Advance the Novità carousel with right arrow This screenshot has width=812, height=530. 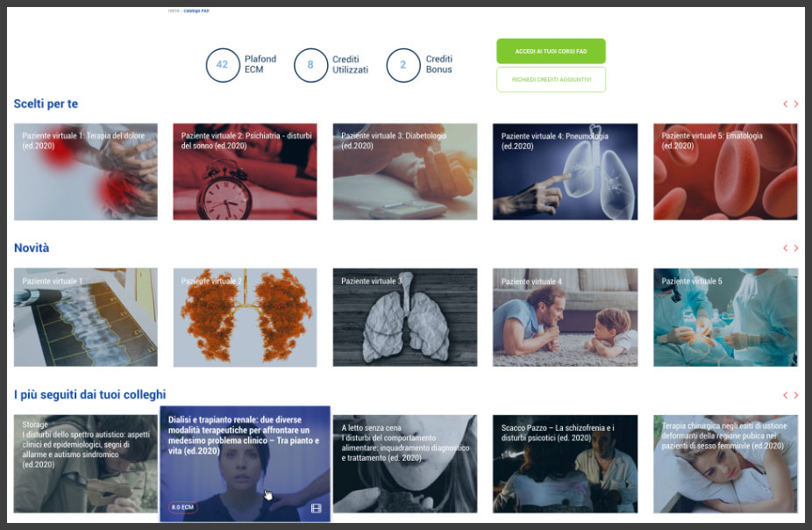click(796, 248)
